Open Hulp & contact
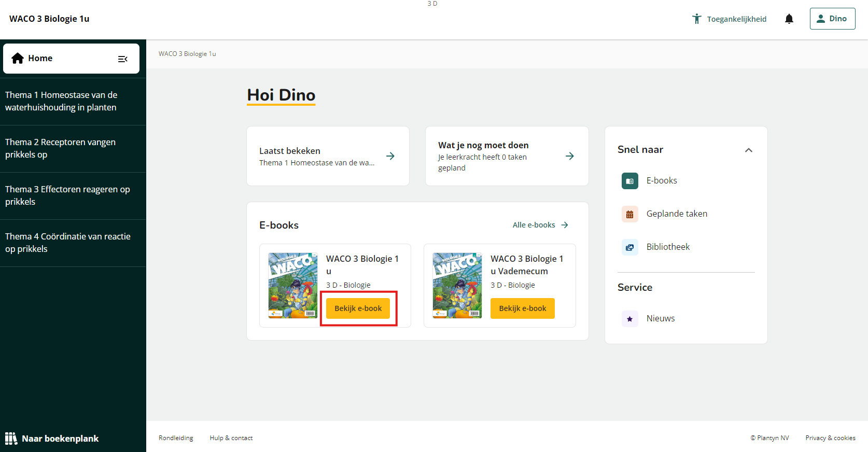868x452 pixels. click(x=231, y=438)
